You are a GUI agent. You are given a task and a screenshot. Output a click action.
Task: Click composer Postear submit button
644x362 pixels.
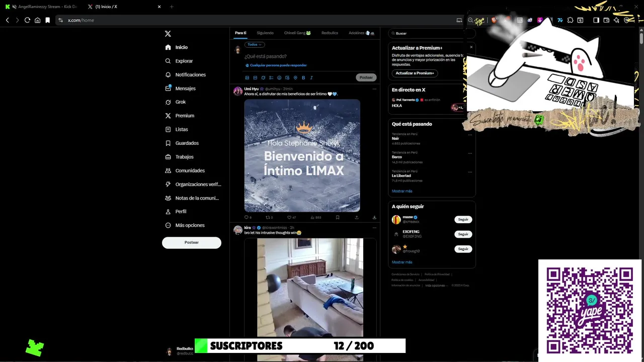(x=366, y=77)
